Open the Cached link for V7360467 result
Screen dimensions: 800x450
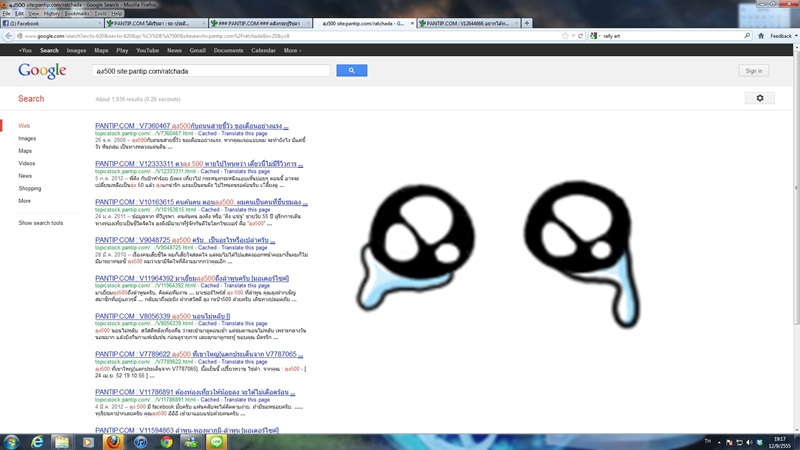pyautogui.click(x=207, y=133)
